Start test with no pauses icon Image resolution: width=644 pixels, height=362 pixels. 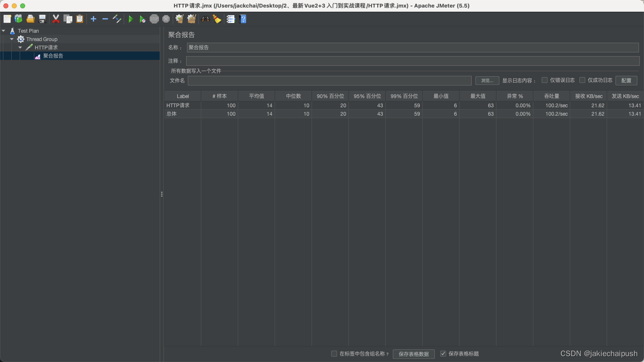[143, 19]
